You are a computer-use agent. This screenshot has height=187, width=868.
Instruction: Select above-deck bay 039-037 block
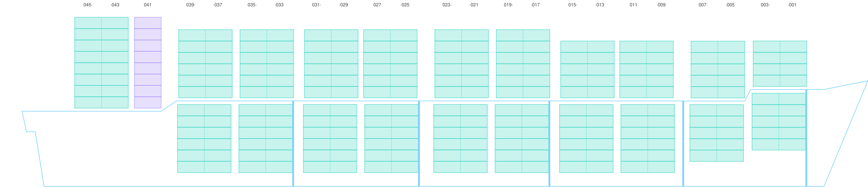(x=205, y=63)
